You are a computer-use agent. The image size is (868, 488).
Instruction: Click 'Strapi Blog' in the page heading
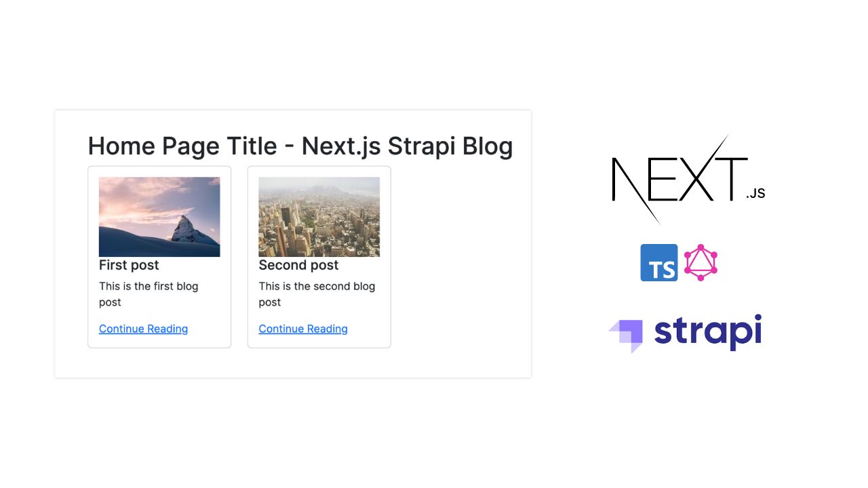pos(450,146)
